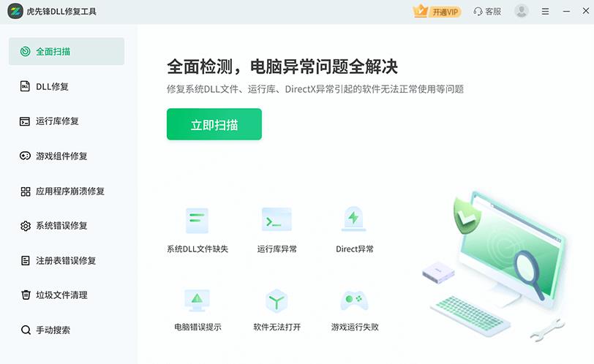Select the 注册表错误修复 sidebar item
594x364 pixels.
coord(67,260)
